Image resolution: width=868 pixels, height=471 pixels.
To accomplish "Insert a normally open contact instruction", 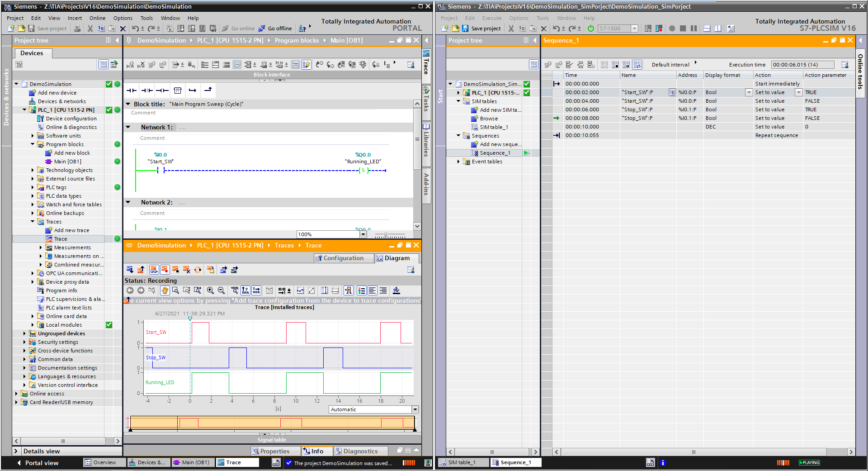I will 132,90.
